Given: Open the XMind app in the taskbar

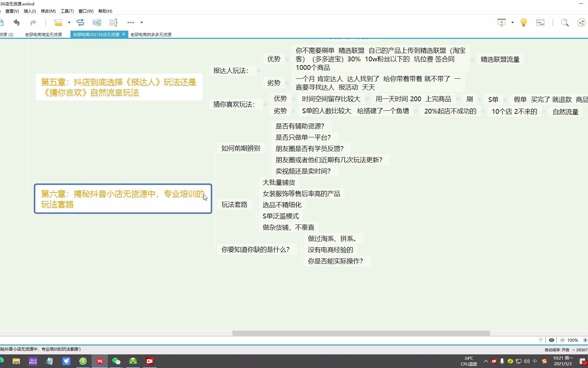Looking at the screenshot, I should [100, 361].
